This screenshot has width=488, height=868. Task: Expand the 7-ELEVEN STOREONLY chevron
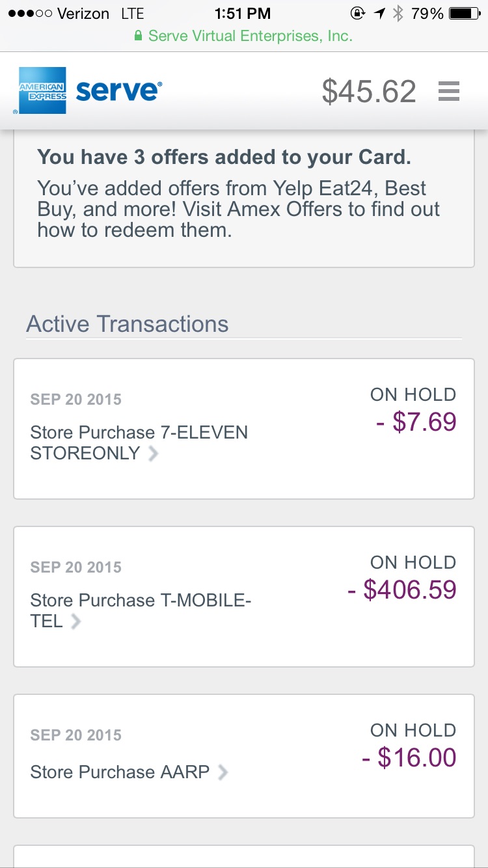point(153,454)
